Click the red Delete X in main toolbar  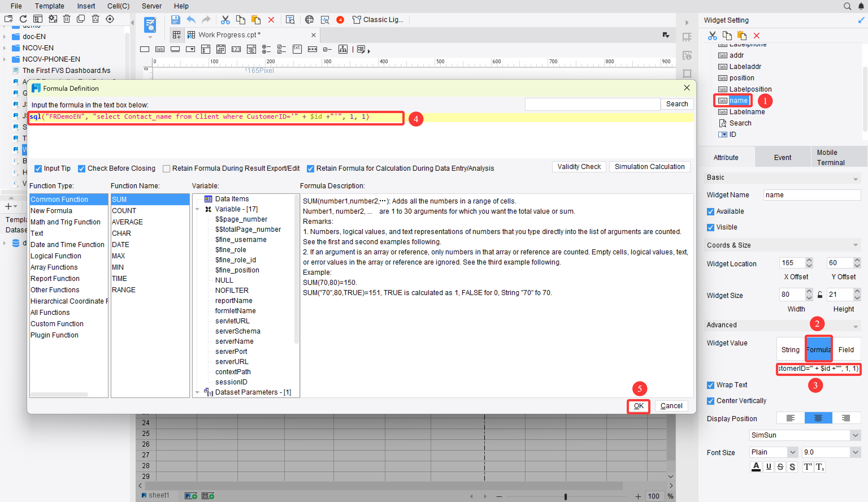[271, 20]
